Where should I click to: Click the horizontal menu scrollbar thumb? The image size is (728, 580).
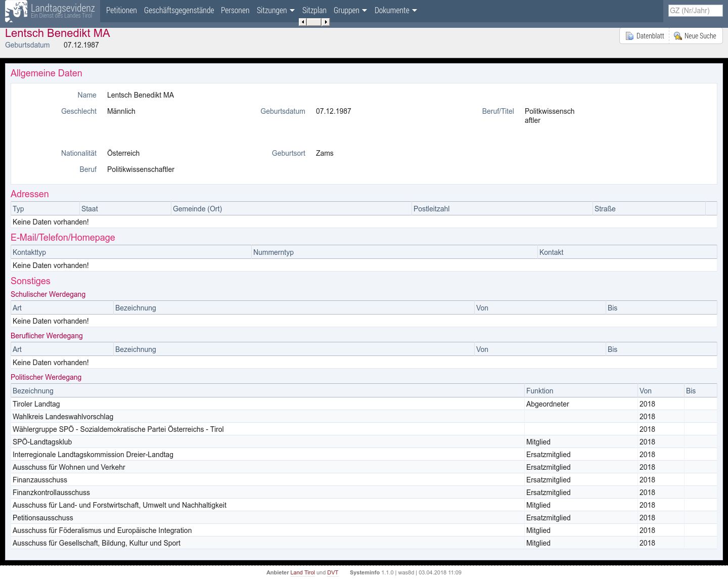(x=314, y=22)
